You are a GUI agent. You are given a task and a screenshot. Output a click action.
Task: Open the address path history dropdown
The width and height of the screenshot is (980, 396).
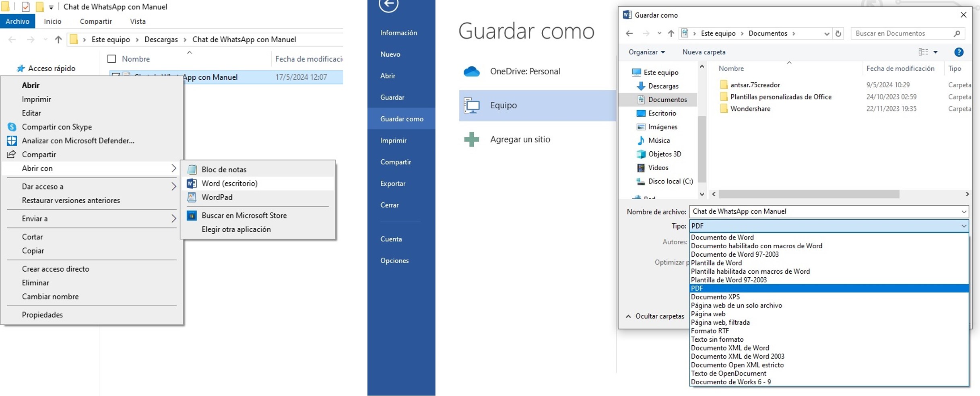tap(826, 34)
